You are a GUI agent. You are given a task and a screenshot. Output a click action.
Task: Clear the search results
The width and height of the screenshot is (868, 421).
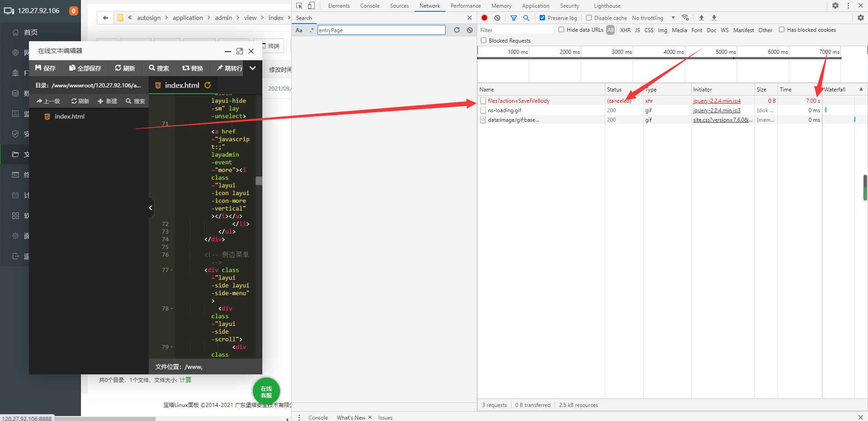(470, 30)
